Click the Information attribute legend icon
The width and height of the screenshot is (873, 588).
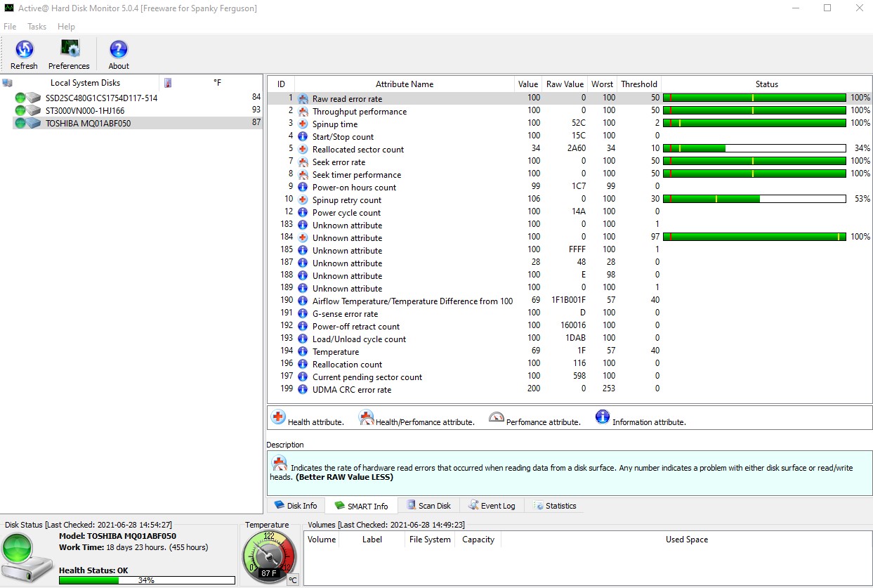pyautogui.click(x=603, y=417)
